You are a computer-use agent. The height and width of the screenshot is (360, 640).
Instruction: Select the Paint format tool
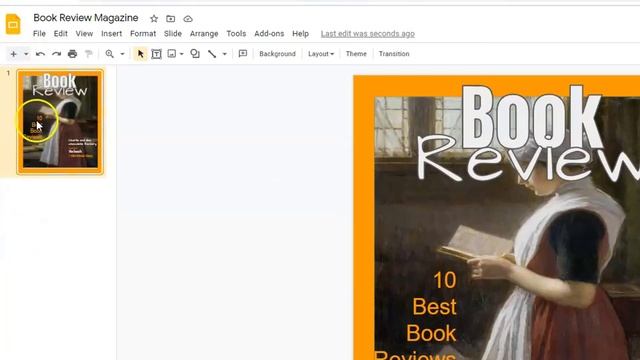pyautogui.click(x=89, y=54)
